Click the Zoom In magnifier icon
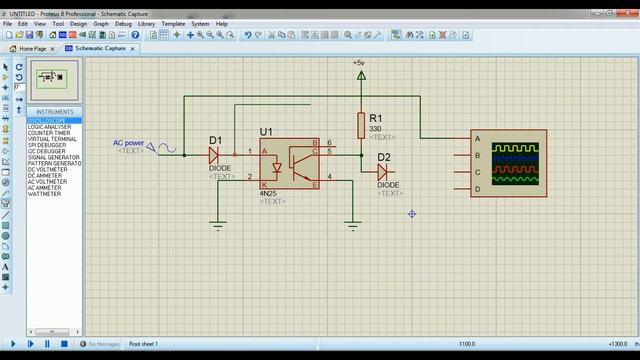The width and height of the screenshot is (640, 360). [x=200, y=35]
